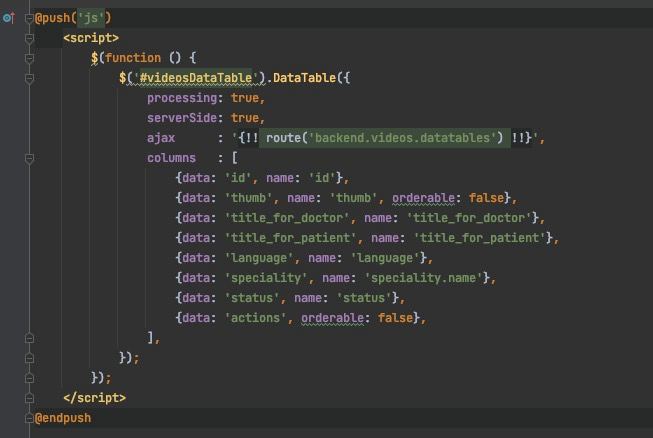
Task: Click 'false' value in the thumb row
Action: click(x=486, y=198)
